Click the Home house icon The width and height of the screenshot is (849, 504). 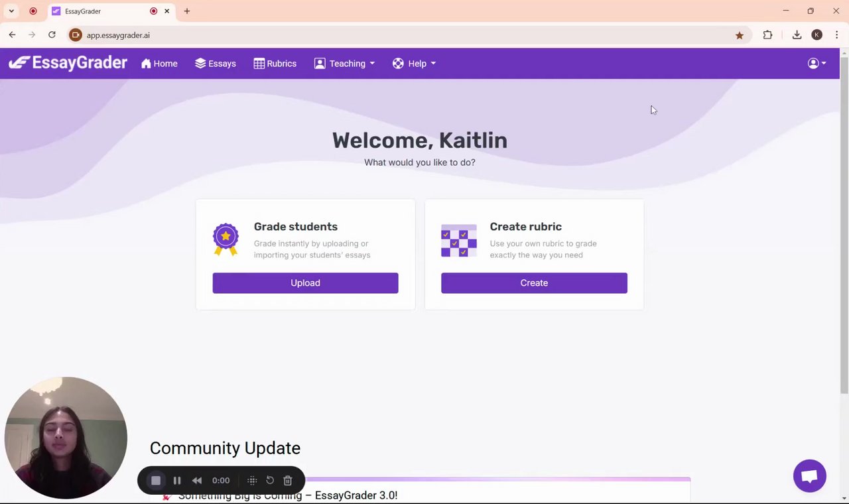[x=146, y=64]
